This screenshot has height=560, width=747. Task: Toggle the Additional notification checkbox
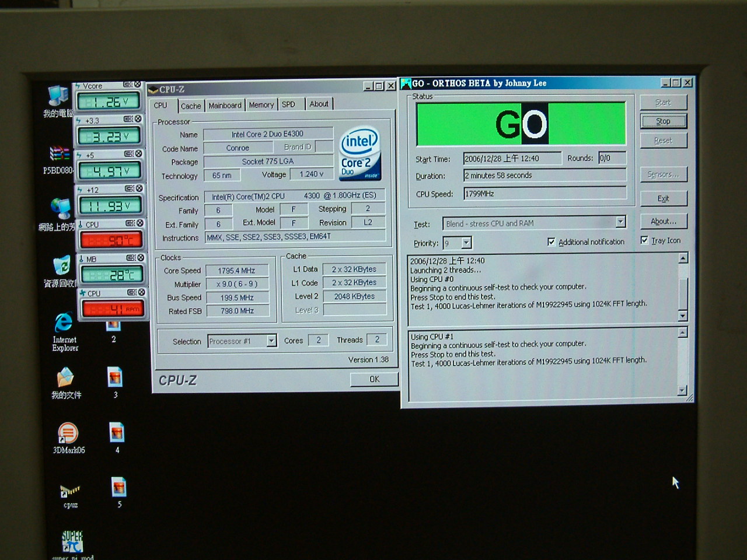[x=551, y=242]
